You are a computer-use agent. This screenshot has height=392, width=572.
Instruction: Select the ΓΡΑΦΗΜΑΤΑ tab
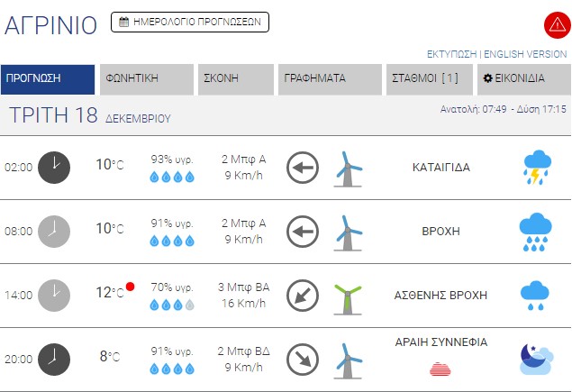tap(330, 79)
